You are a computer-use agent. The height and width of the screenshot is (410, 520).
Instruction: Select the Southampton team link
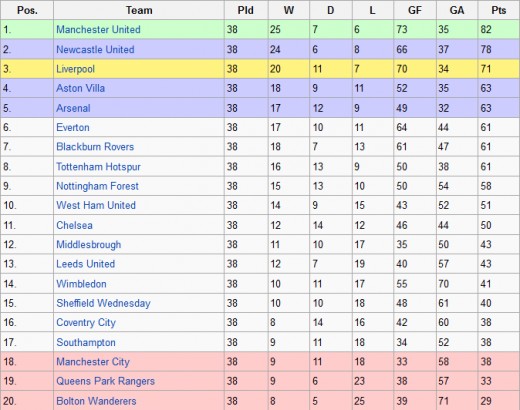tap(86, 342)
